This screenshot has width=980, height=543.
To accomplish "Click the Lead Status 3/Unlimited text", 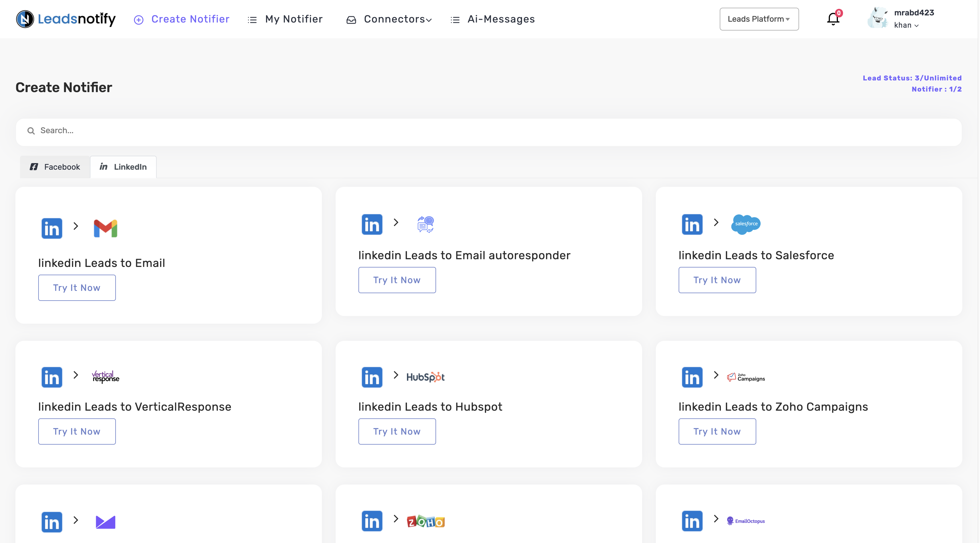I will 912,78.
